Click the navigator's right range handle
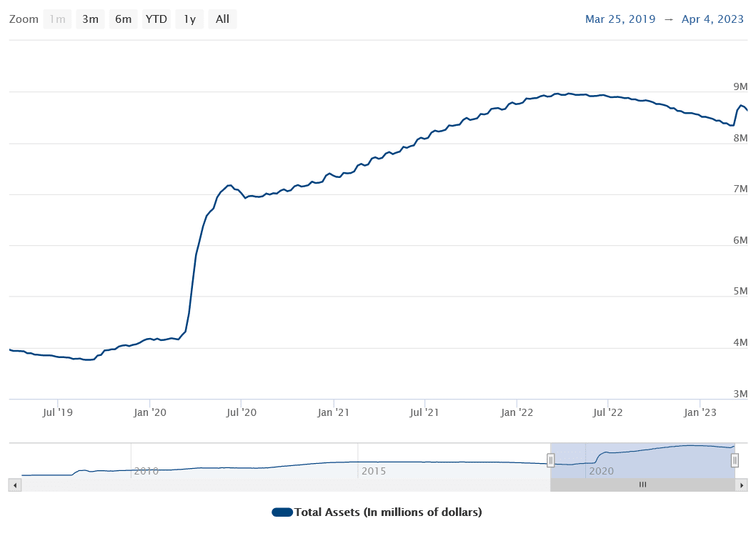Viewport: 756px width, 536px height. tap(735, 461)
